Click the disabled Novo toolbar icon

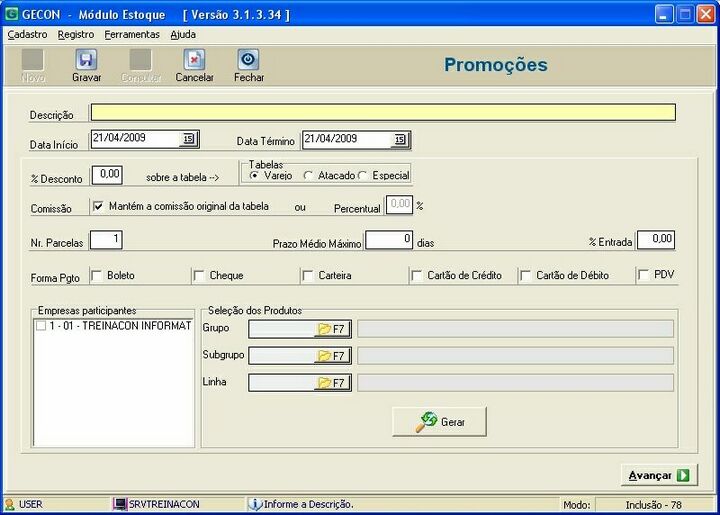(33, 60)
